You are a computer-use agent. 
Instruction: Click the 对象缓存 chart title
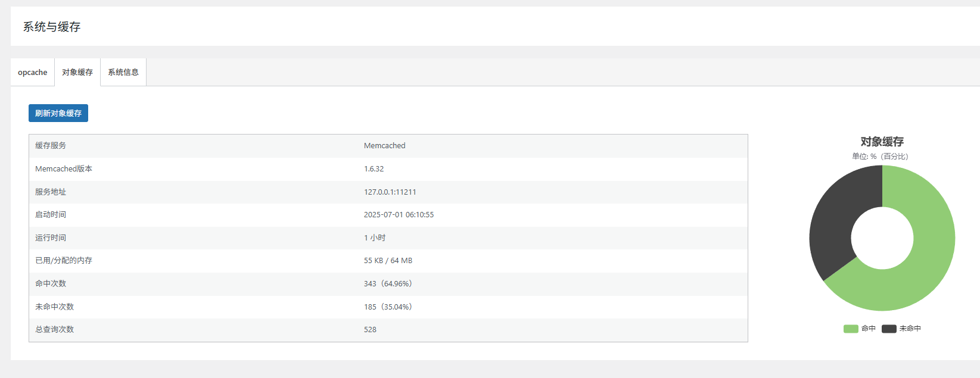coord(882,142)
